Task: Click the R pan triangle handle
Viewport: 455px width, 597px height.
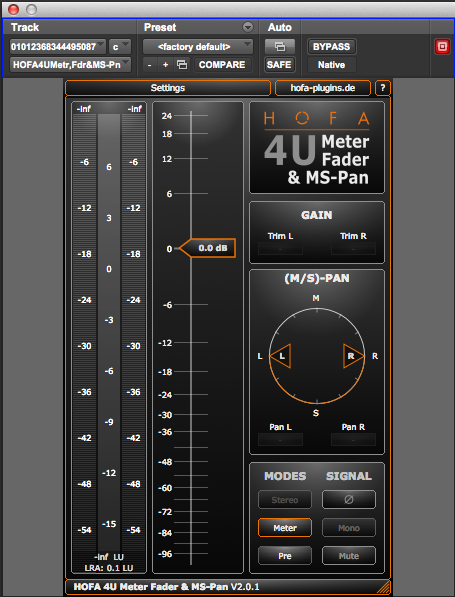Action: point(353,356)
